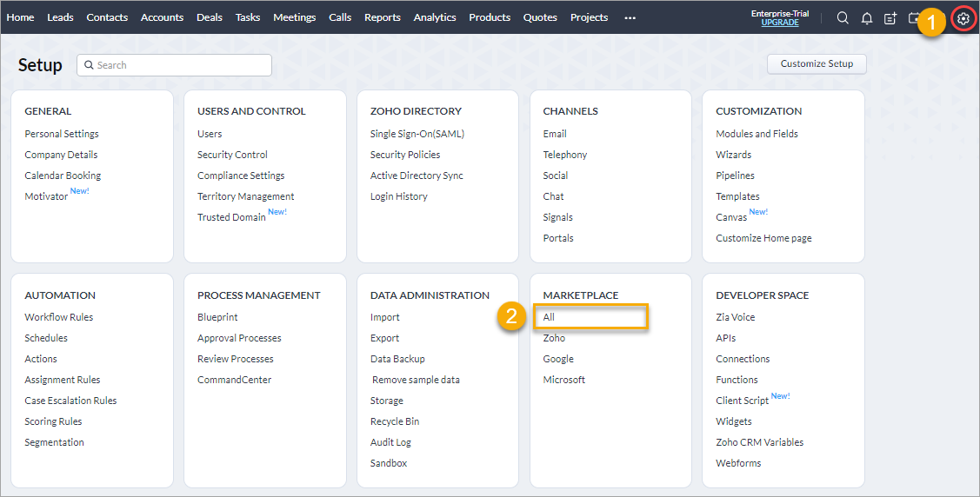Open Portals settings

(x=558, y=238)
